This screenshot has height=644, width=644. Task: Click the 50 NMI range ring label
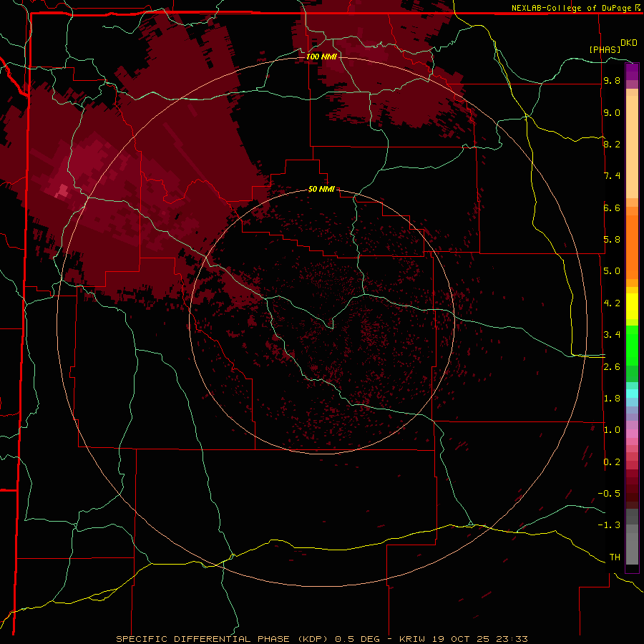coord(321,189)
